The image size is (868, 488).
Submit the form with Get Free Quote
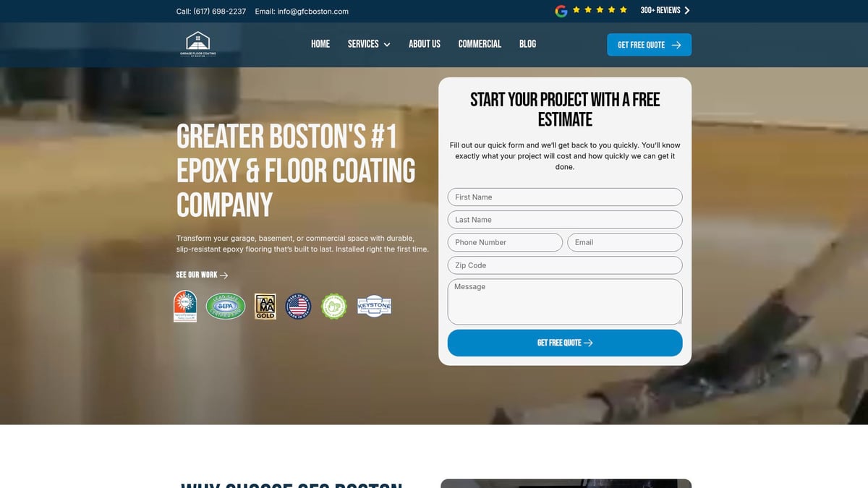coord(565,343)
